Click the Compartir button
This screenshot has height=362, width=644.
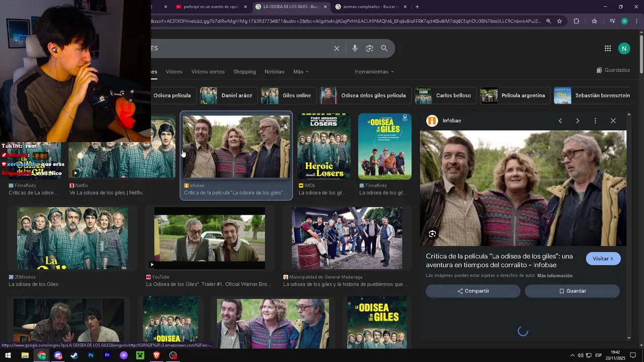tap(473, 291)
